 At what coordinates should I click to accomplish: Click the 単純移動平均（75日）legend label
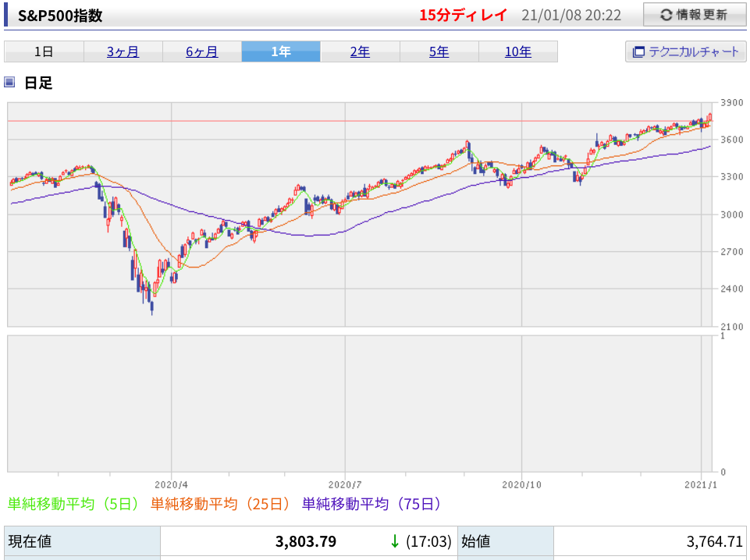[x=372, y=504]
